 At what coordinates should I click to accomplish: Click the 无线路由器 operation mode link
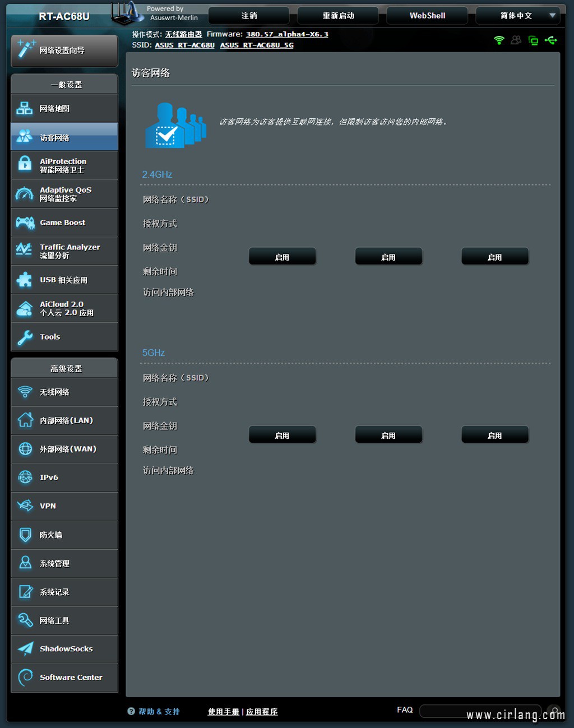[x=183, y=34]
